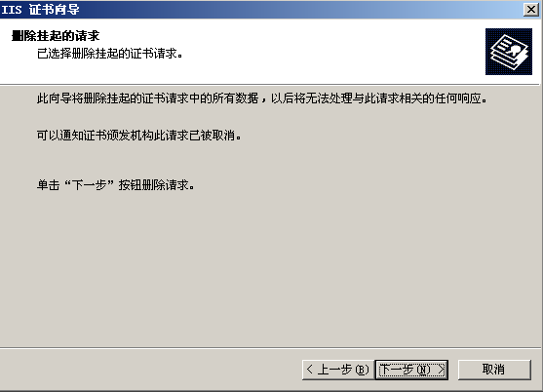Click the line starting with 此向导将删除挂起的证书请求

pyautogui.click(x=262, y=98)
